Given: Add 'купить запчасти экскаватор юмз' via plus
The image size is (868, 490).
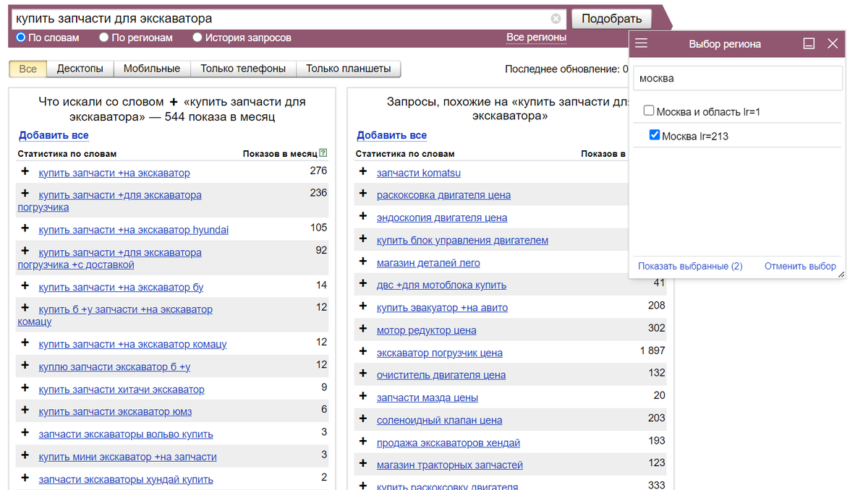Looking at the screenshot, I should click(x=25, y=411).
